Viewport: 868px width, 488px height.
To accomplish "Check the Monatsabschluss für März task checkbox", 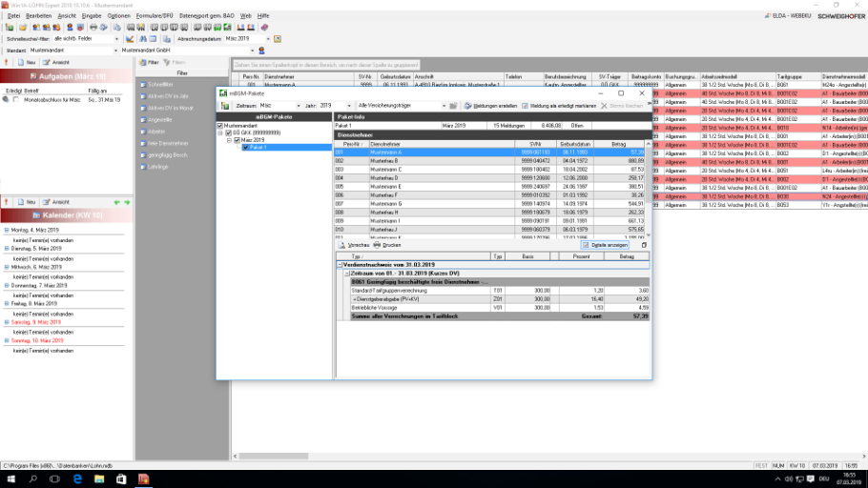I will click(16, 100).
